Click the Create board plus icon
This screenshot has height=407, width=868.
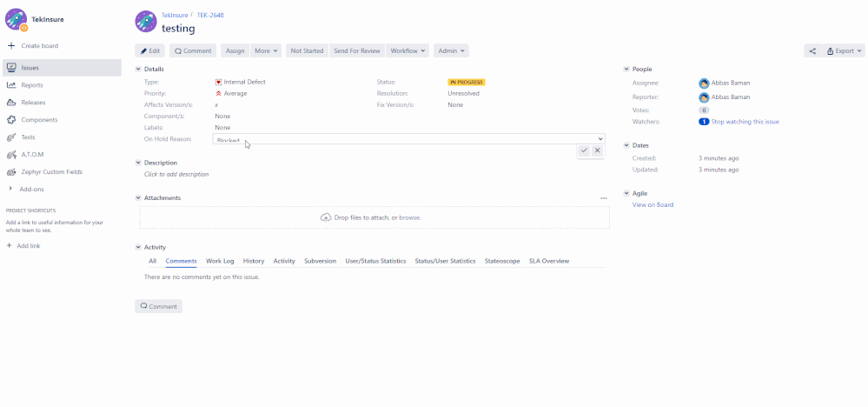10,46
